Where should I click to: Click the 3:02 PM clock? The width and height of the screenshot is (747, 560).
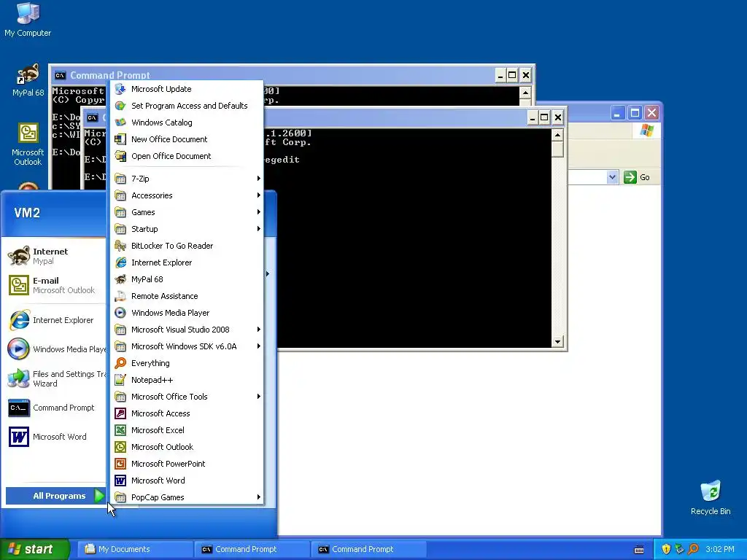(720, 549)
